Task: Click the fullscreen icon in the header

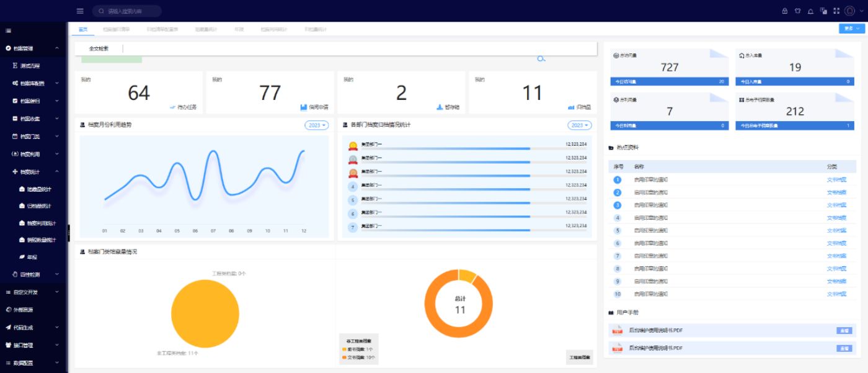Action: pyautogui.click(x=836, y=11)
